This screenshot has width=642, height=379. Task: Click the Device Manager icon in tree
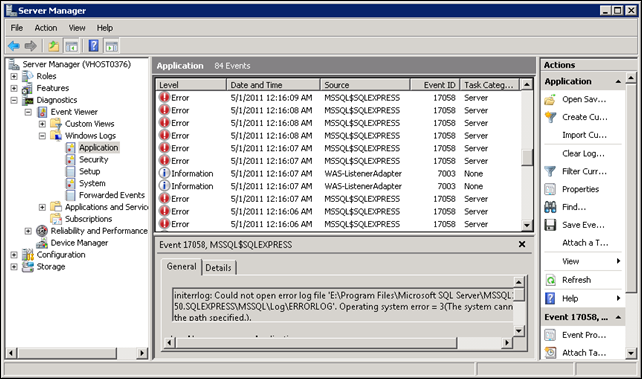(42, 243)
